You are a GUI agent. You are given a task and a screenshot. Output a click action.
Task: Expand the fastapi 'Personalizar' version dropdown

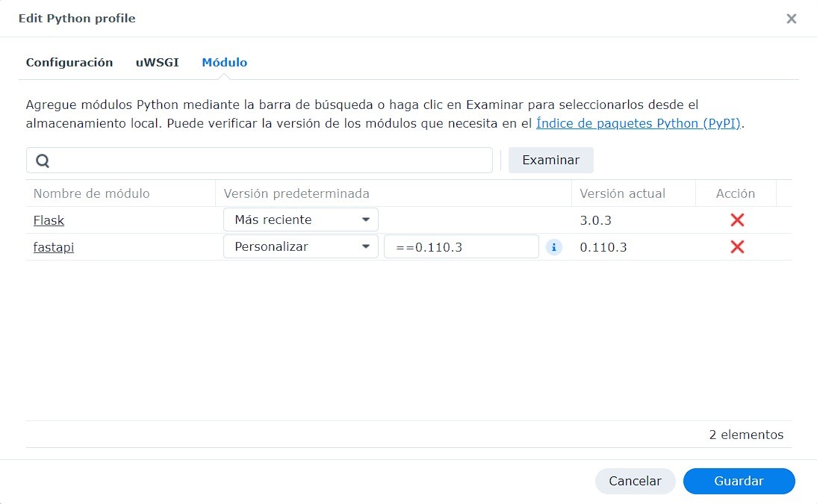coord(300,246)
